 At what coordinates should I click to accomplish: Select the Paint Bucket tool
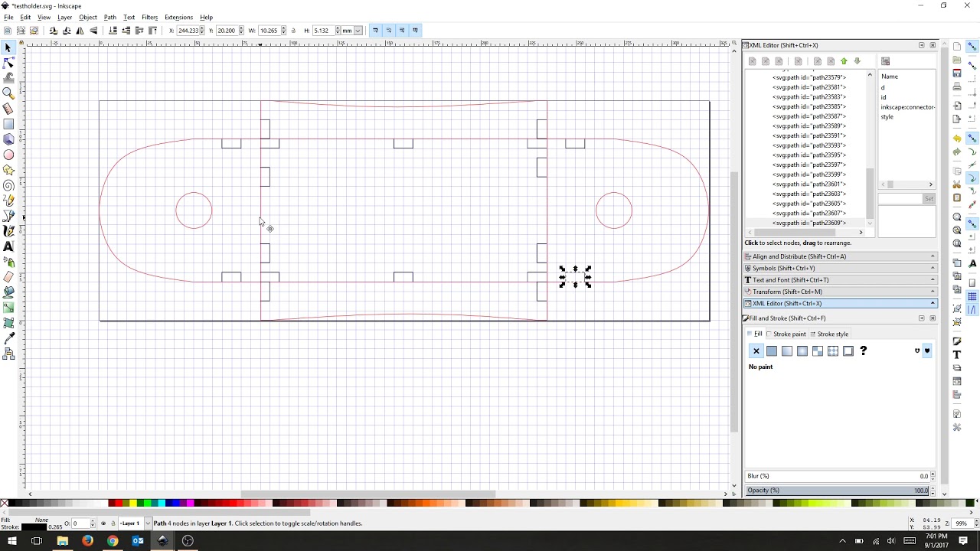point(8,292)
